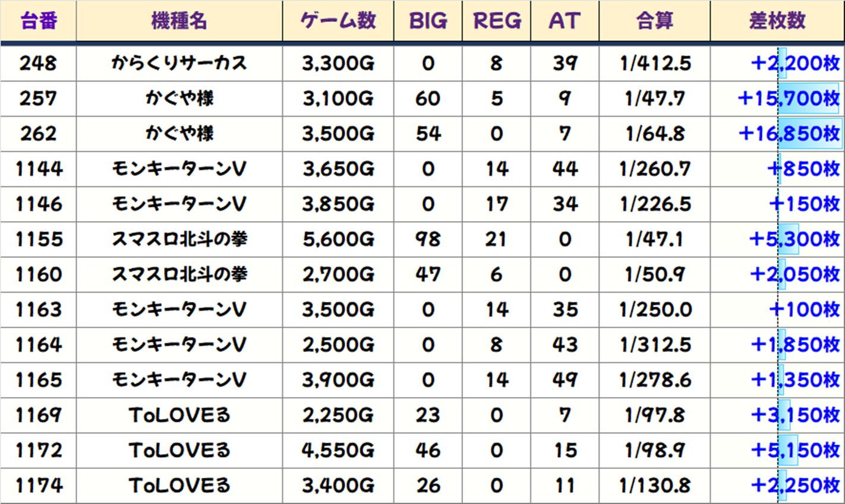Click the 合算 column header
The height and width of the screenshot is (504, 845).
tap(655, 21)
